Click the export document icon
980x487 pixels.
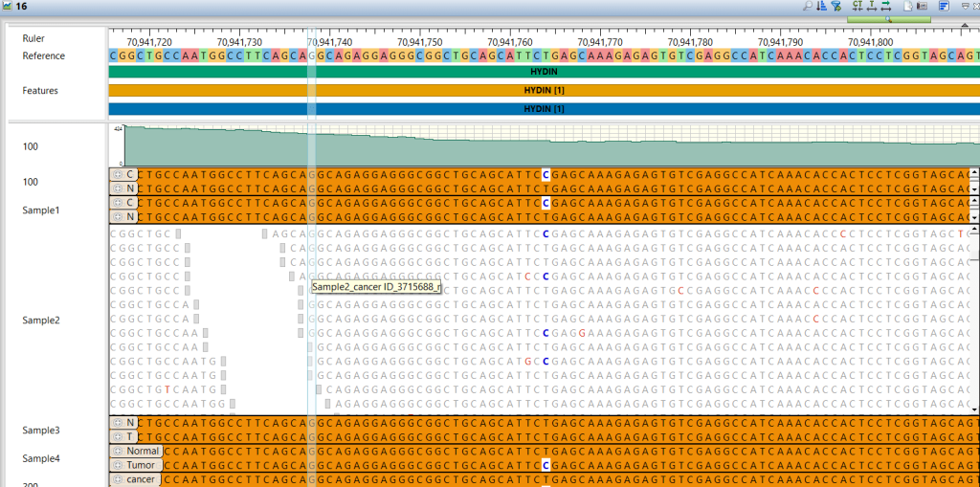[x=907, y=7]
